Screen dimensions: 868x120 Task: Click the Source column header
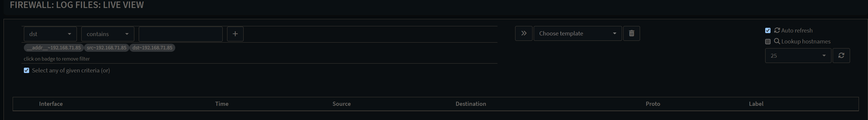coord(341,104)
